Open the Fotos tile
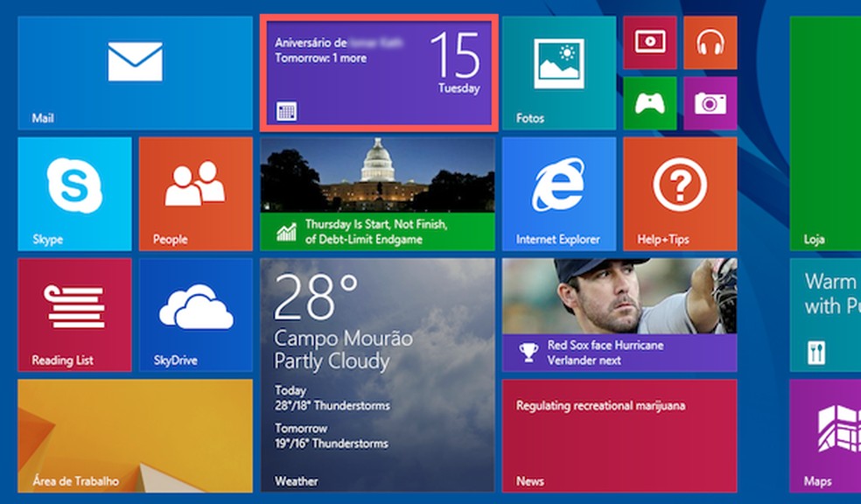The image size is (861, 504). tap(559, 73)
